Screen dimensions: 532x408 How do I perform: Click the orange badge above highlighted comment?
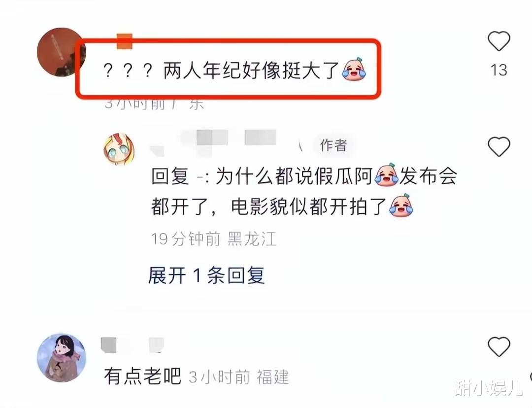[125, 41]
